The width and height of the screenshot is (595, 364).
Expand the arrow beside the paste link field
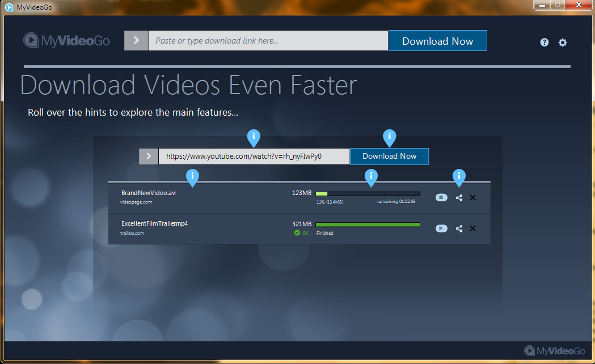pyautogui.click(x=136, y=40)
